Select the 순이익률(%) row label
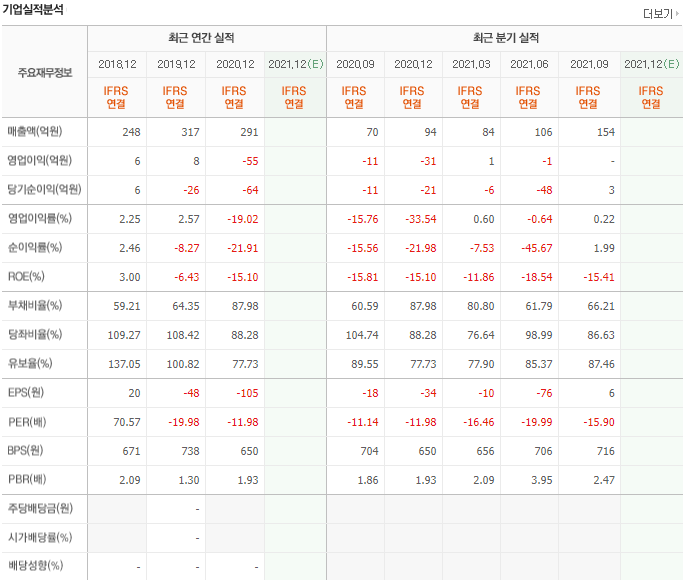The image size is (684, 580). click(x=35, y=248)
